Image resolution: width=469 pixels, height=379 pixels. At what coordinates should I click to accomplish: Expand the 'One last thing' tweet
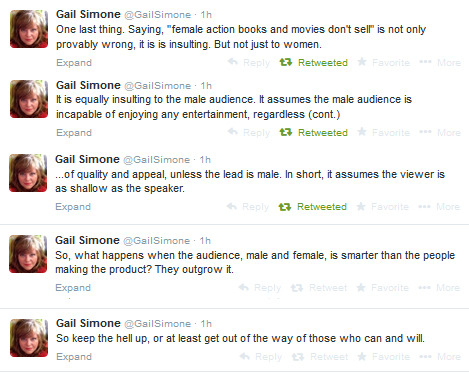tap(74, 63)
